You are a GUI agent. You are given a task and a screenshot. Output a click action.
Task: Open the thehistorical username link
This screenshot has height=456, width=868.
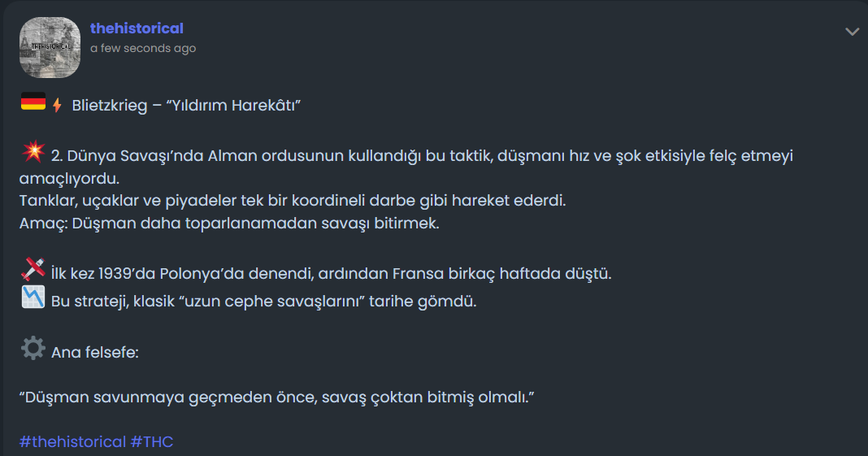[x=137, y=28]
